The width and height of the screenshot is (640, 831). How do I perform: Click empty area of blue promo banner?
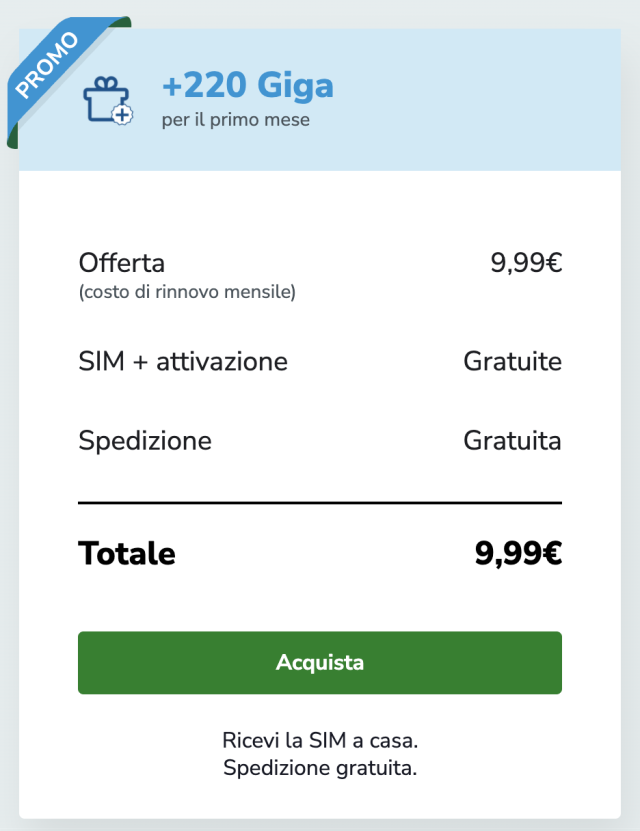point(480,100)
